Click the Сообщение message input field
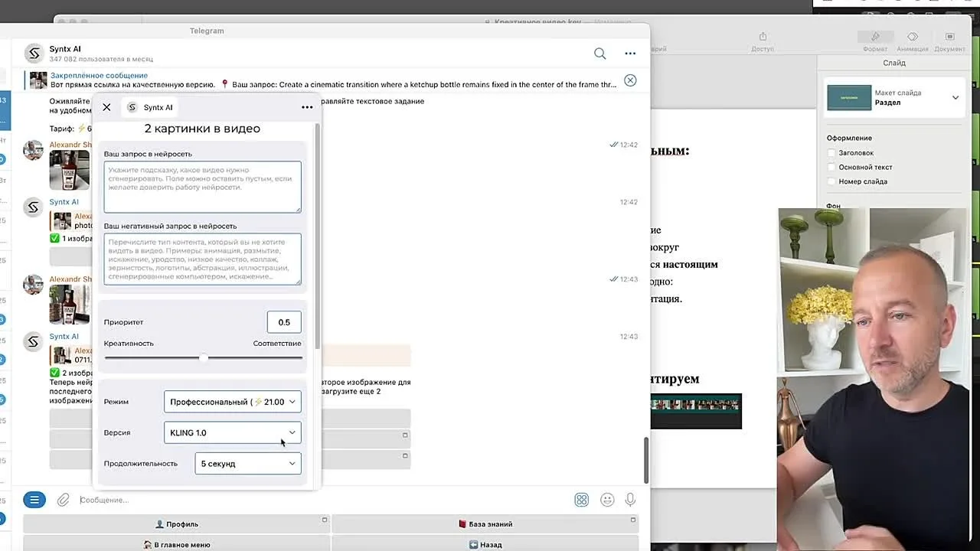Screen dimensions: 980x551 322,500
